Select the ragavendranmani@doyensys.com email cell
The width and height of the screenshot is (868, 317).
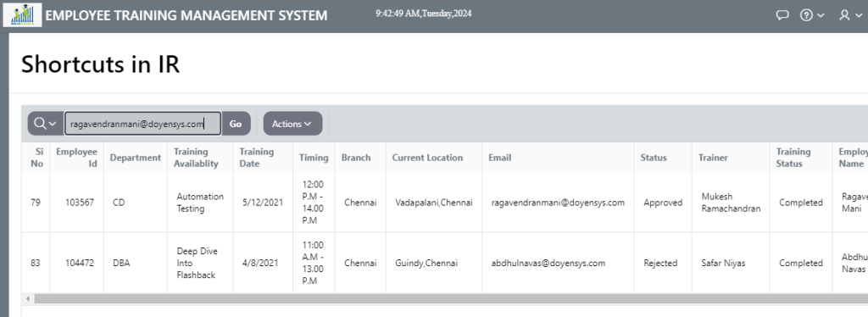click(x=558, y=203)
